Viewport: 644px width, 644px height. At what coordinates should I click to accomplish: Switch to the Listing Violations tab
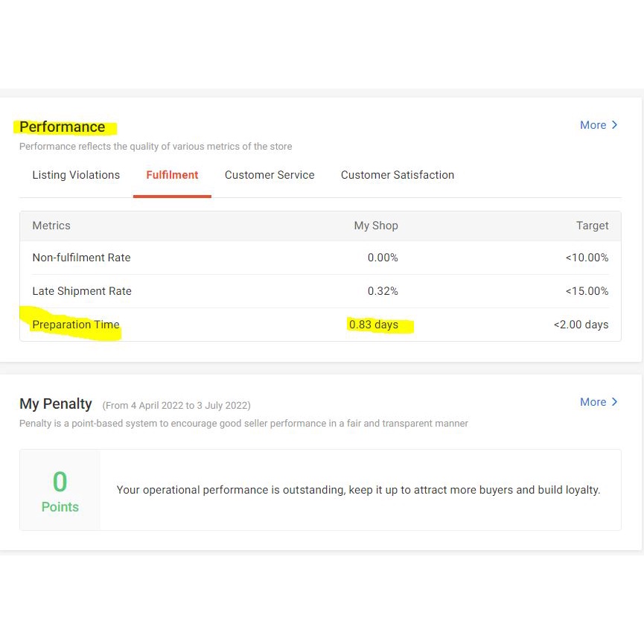point(76,175)
